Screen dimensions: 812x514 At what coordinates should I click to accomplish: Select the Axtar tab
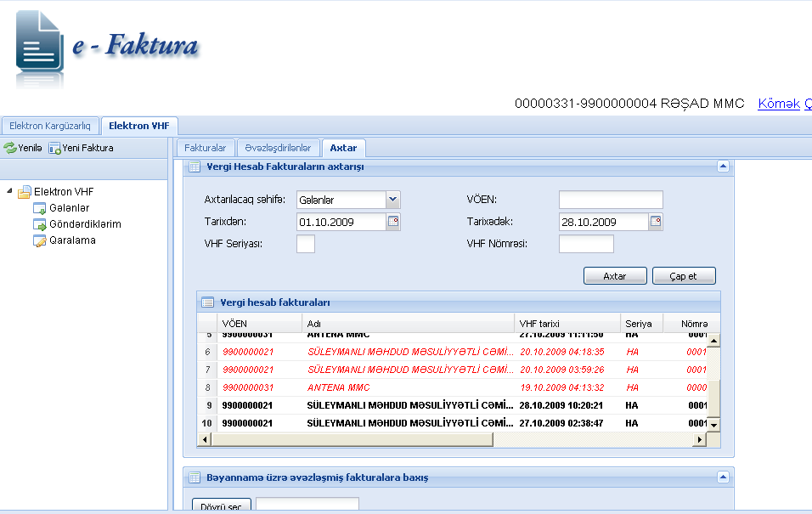[x=343, y=148]
